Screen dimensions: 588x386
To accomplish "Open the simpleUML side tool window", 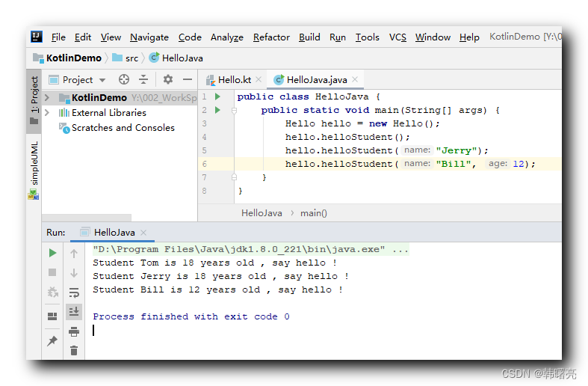I will tap(34, 170).
